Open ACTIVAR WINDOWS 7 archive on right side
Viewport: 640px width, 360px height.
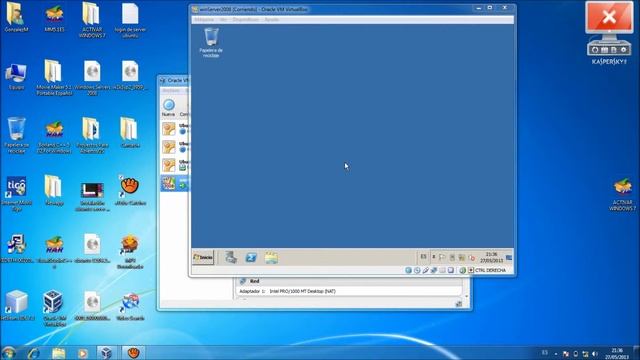click(622, 194)
